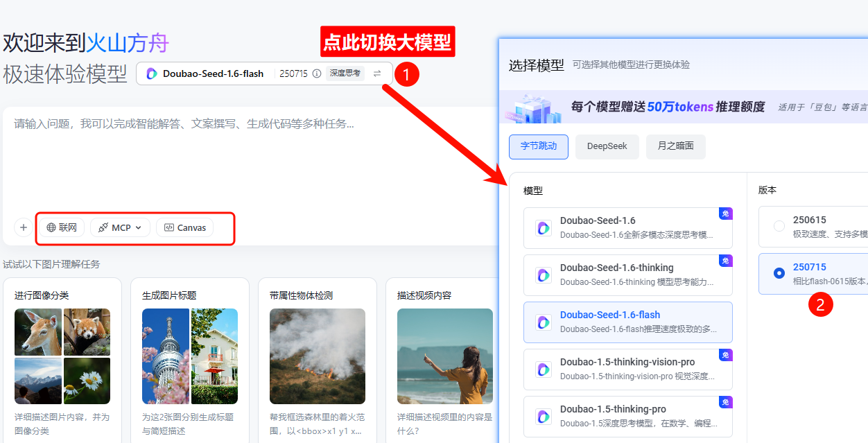Click the tower with cherry blossoms image
Image resolution: width=868 pixels, height=443 pixels.
[166, 356]
